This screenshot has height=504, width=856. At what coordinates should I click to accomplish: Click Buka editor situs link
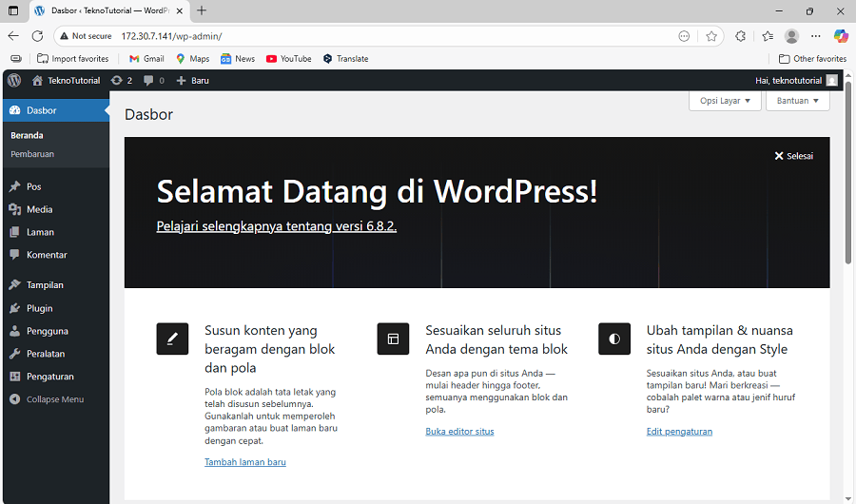pyautogui.click(x=459, y=432)
